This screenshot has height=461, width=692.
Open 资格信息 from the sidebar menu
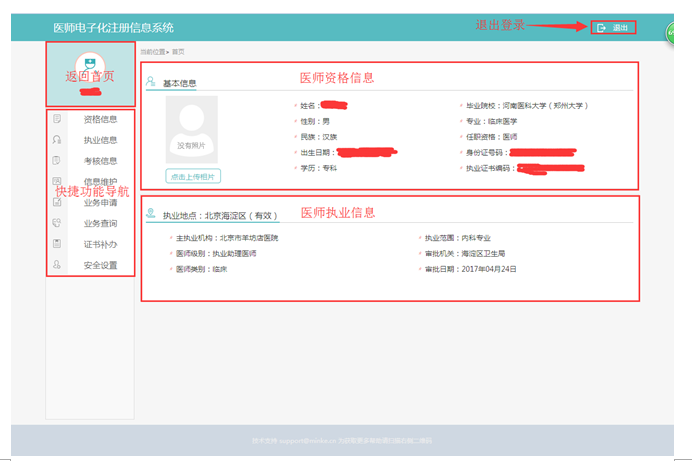coord(100,119)
